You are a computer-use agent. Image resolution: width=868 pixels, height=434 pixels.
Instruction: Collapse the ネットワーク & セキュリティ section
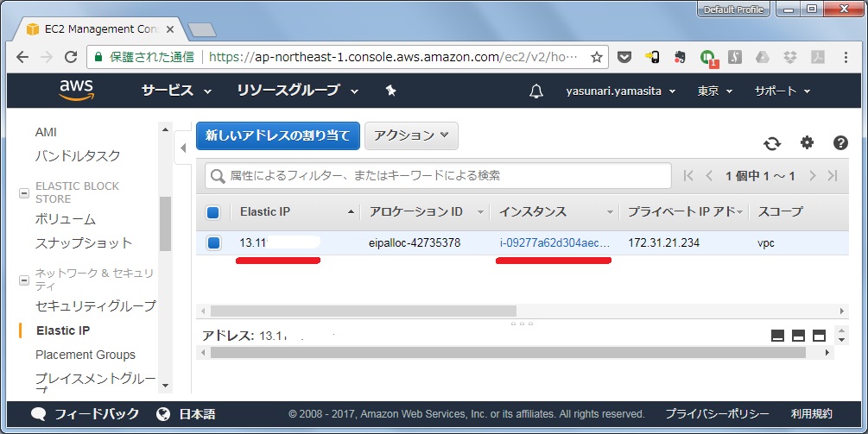coord(24,280)
